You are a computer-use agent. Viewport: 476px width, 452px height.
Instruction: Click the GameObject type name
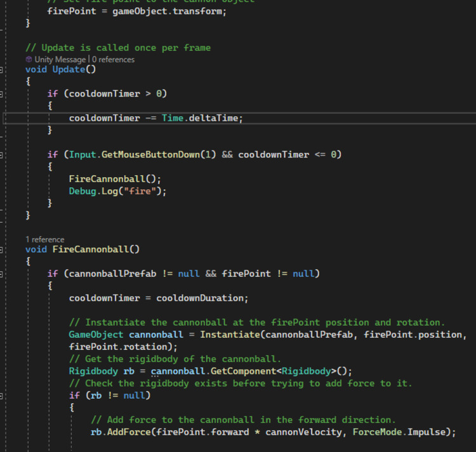pos(96,335)
